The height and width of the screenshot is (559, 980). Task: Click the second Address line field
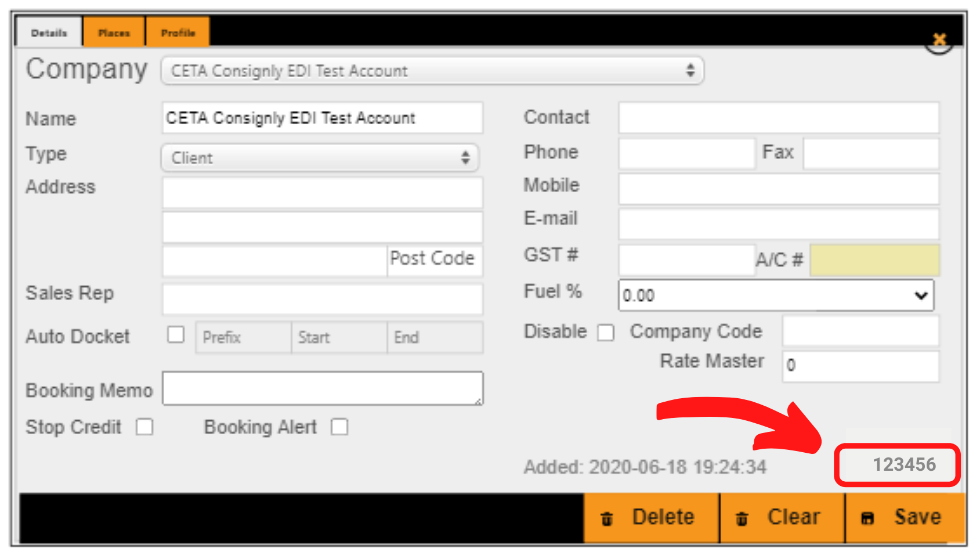(323, 226)
